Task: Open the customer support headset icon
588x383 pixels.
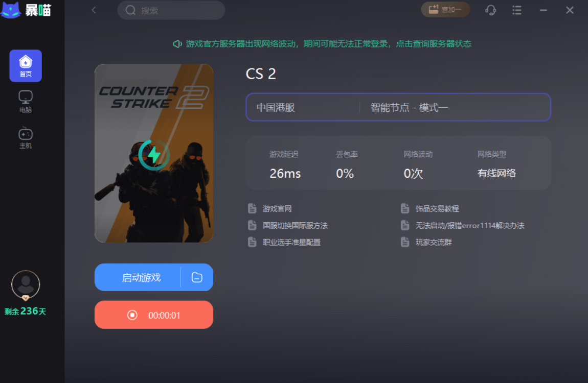Action: tap(490, 10)
